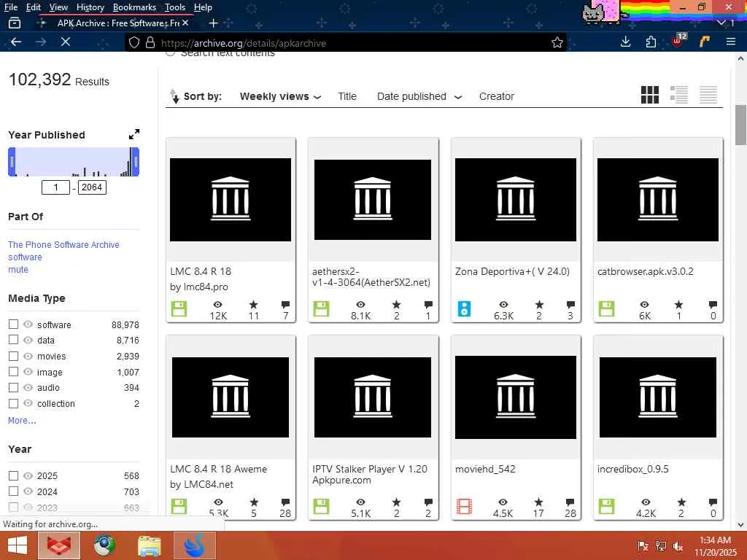Click the left handle of year range slider
The width and height of the screenshot is (747, 560).
pos(12,162)
